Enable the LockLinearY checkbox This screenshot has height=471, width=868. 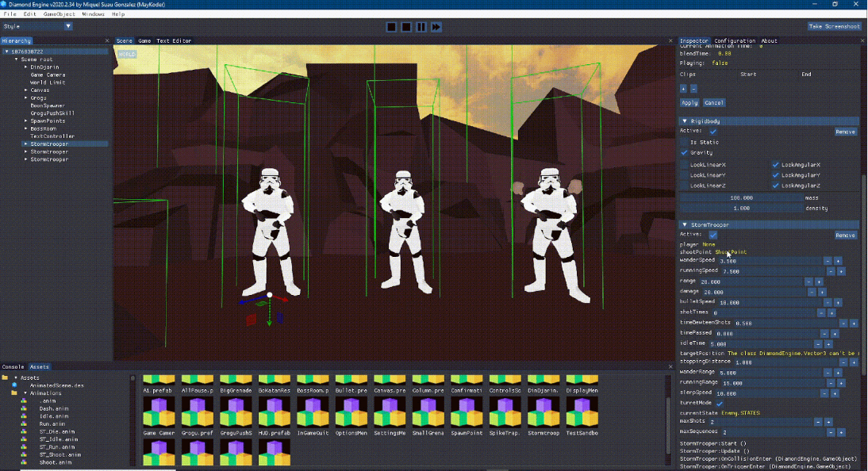(684, 175)
